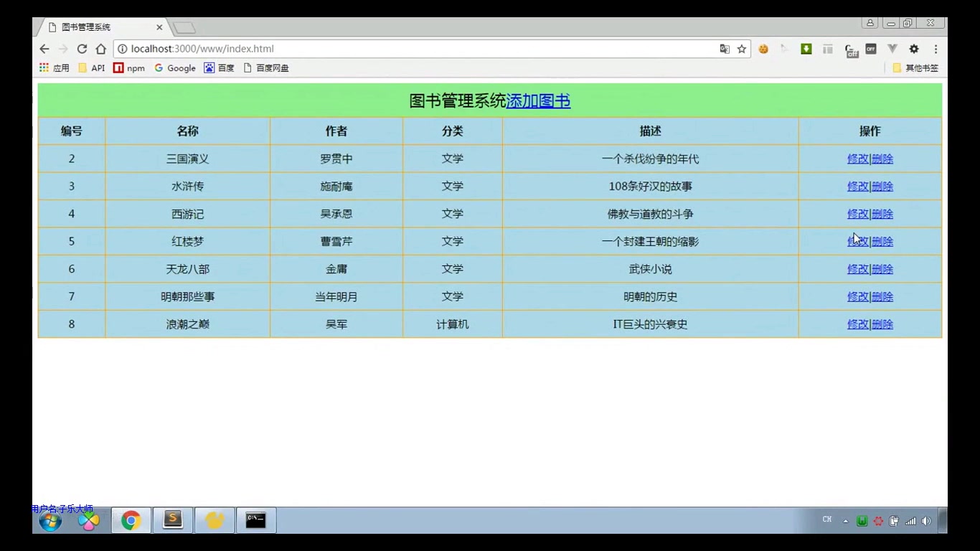Open the 应用 apps shortcut

click(55, 68)
